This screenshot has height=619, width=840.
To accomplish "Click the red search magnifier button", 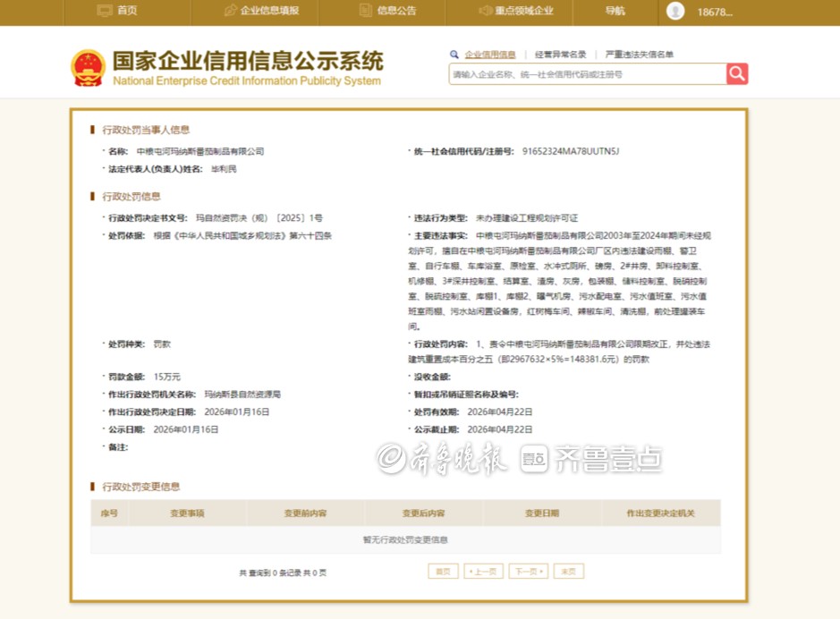I will 737,74.
